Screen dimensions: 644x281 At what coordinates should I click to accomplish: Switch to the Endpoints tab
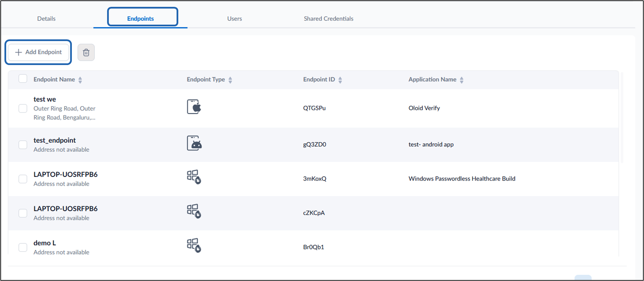click(x=140, y=18)
